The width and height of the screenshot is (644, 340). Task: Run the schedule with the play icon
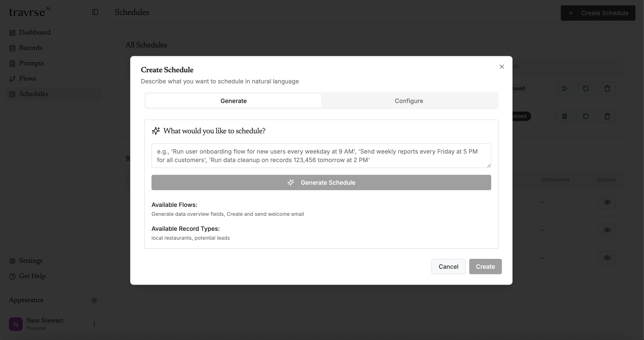pyautogui.click(x=564, y=89)
